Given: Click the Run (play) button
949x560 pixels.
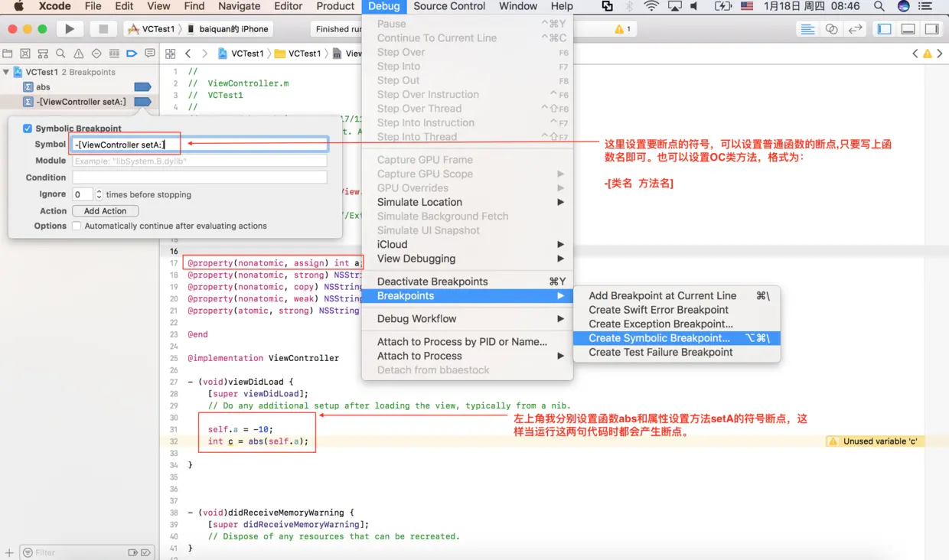Looking at the screenshot, I should [70, 29].
